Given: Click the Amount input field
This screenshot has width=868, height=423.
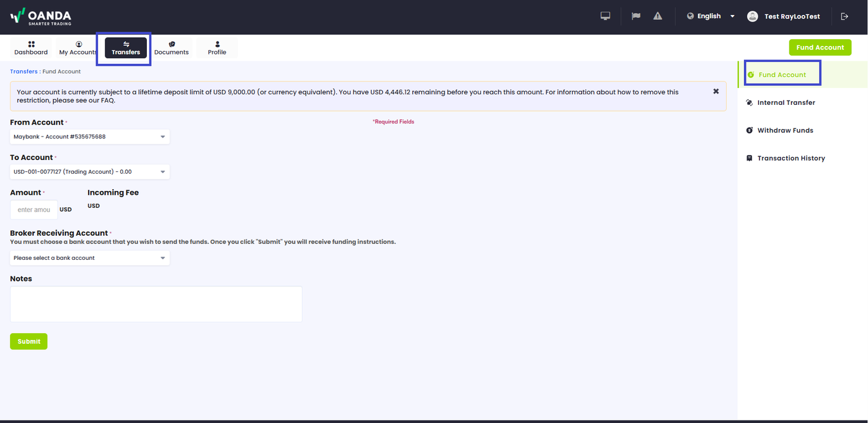Looking at the screenshot, I should tap(34, 210).
